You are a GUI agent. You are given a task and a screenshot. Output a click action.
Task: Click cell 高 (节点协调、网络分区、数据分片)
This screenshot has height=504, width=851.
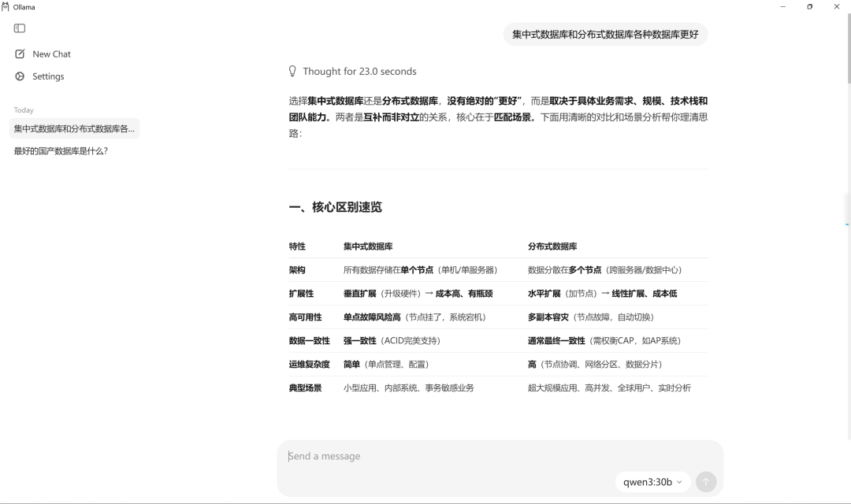(x=595, y=364)
